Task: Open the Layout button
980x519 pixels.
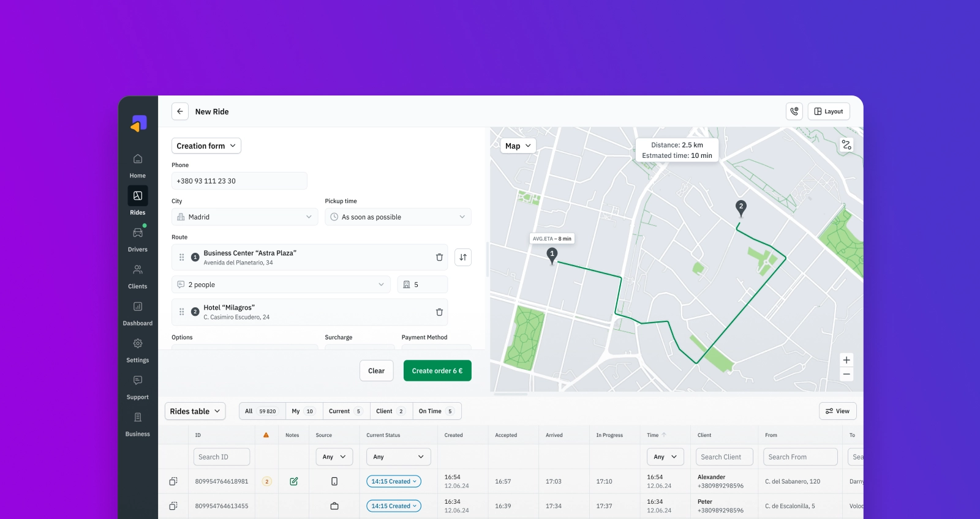Action: (x=829, y=111)
